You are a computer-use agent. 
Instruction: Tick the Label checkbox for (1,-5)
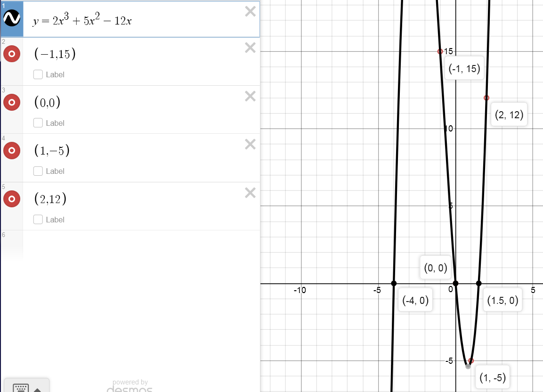tap(38, 171)
